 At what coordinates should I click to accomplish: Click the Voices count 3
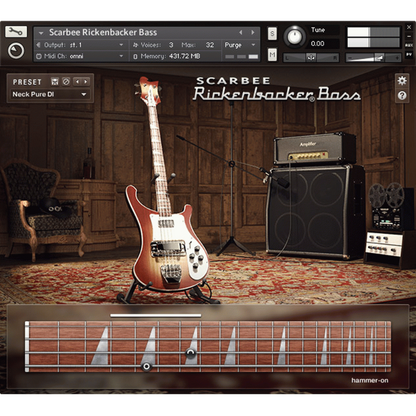(x=171, y=45)
